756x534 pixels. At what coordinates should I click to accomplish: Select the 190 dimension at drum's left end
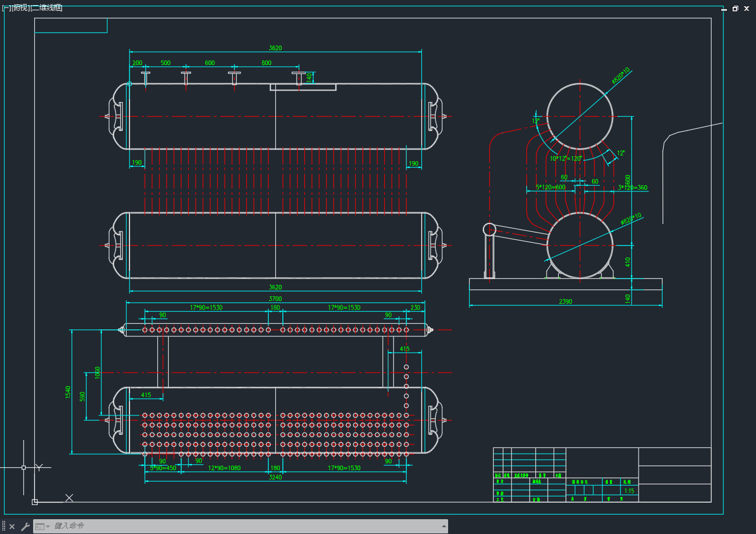pyautogui.click(x=137, y=162)
